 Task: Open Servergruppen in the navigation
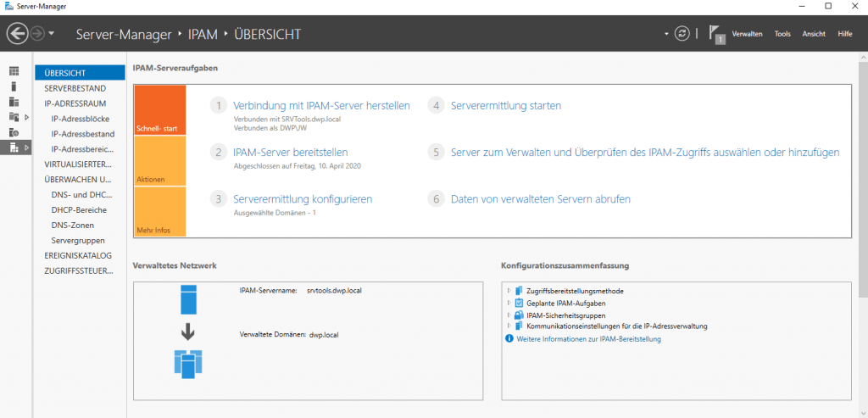tap(80, 240)
